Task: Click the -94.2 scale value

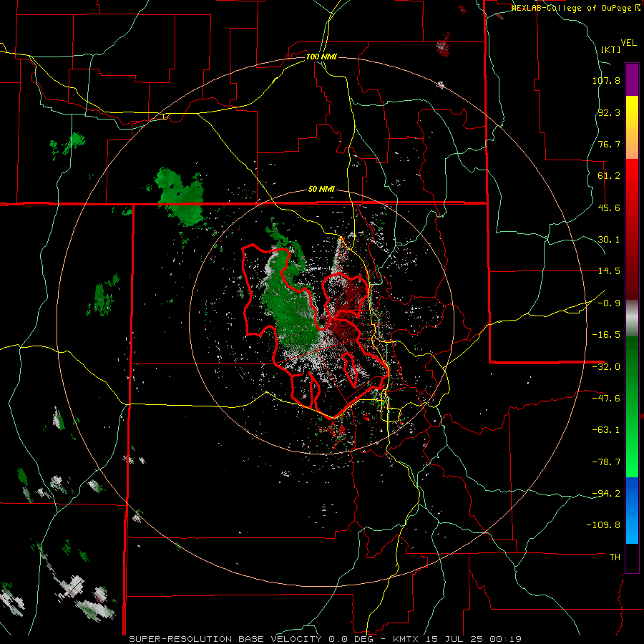Action: tap(606, 493)
